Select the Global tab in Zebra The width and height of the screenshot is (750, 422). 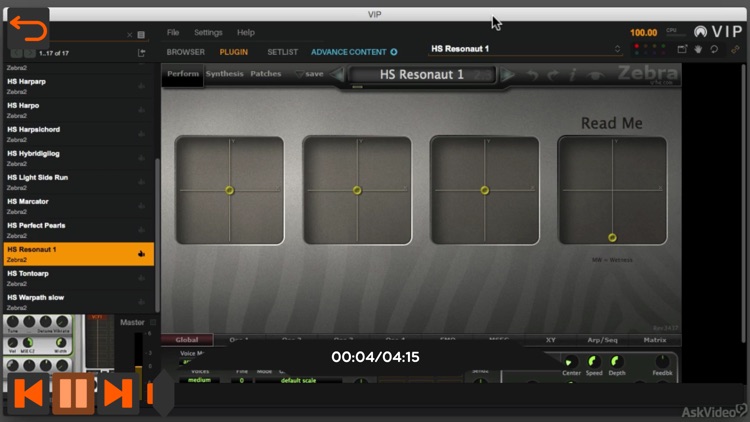(x=187, y=340)
